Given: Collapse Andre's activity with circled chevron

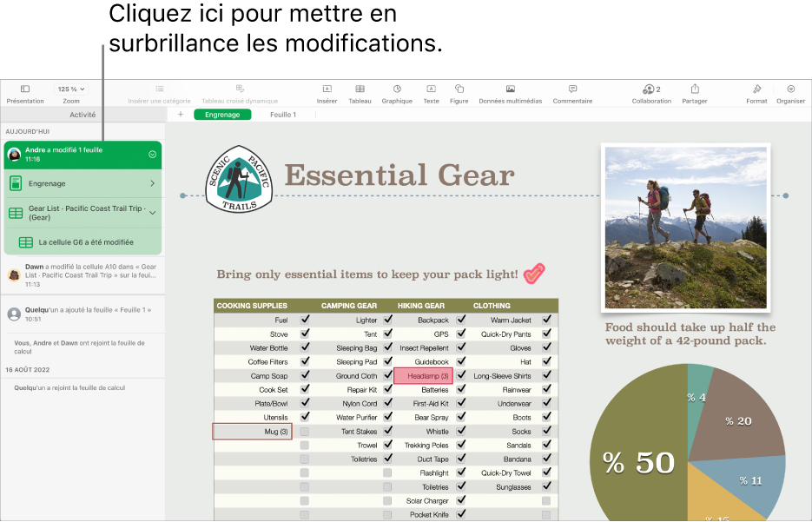Looking at the screenshot, I should point(152,155).
